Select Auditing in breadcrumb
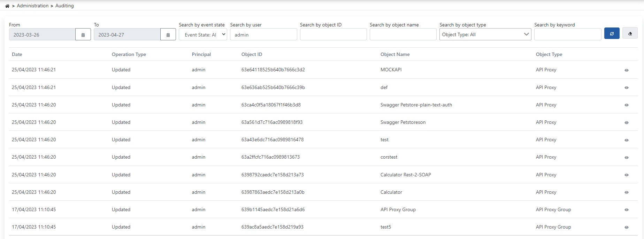 click(x=64, y=6)
